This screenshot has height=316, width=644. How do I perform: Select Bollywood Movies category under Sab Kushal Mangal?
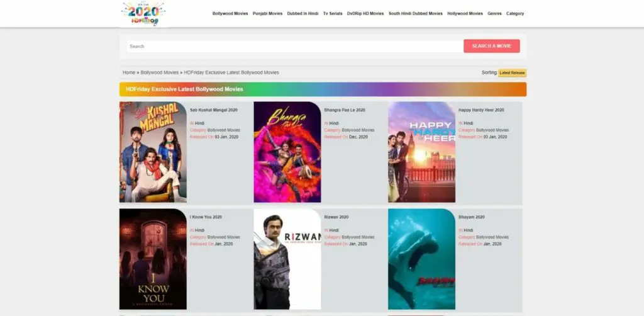pyautogui.click(x=224, y=130)
